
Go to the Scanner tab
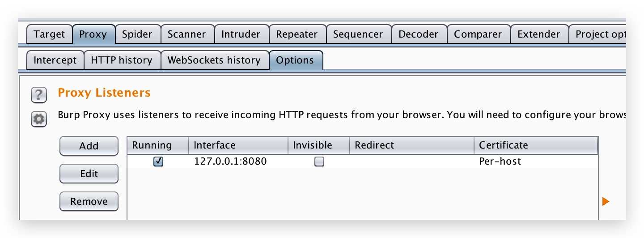point(186,34)
